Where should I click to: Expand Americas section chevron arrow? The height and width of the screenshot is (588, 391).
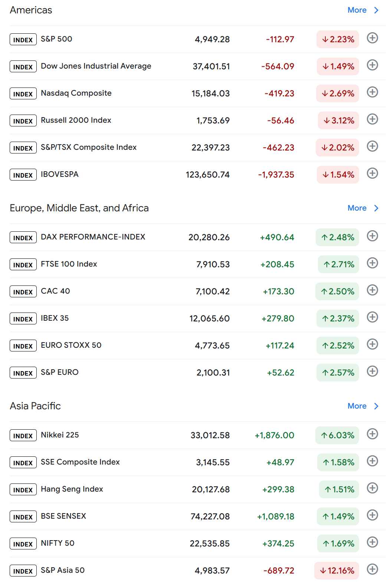point(376,10)
